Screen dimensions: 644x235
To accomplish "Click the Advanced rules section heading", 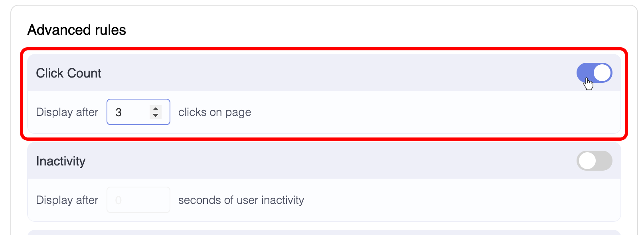I will 77,29.
